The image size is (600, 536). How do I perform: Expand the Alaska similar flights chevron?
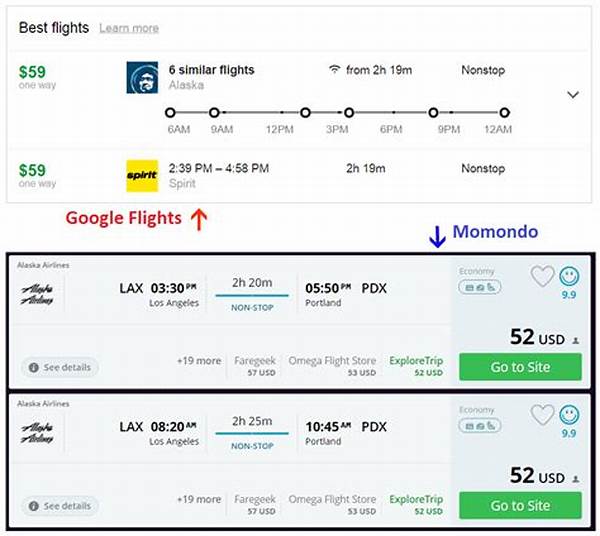point(573,94)
